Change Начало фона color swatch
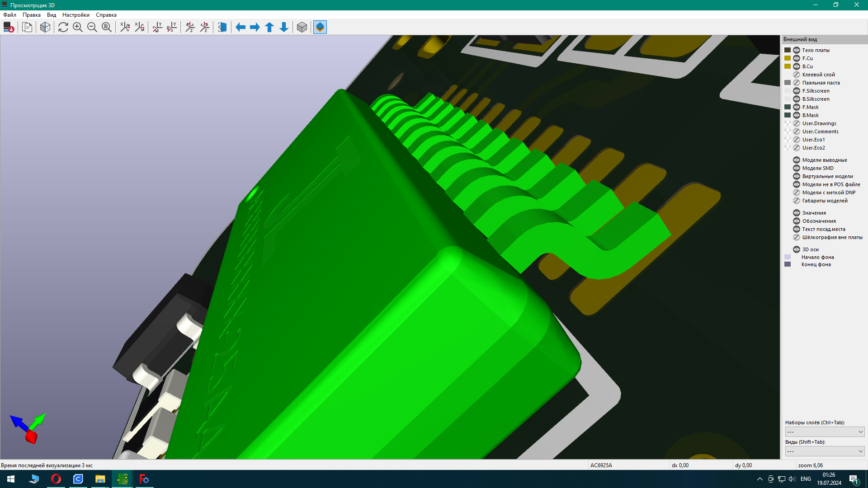This screenshot has height=488, width=868. point(788,257)
